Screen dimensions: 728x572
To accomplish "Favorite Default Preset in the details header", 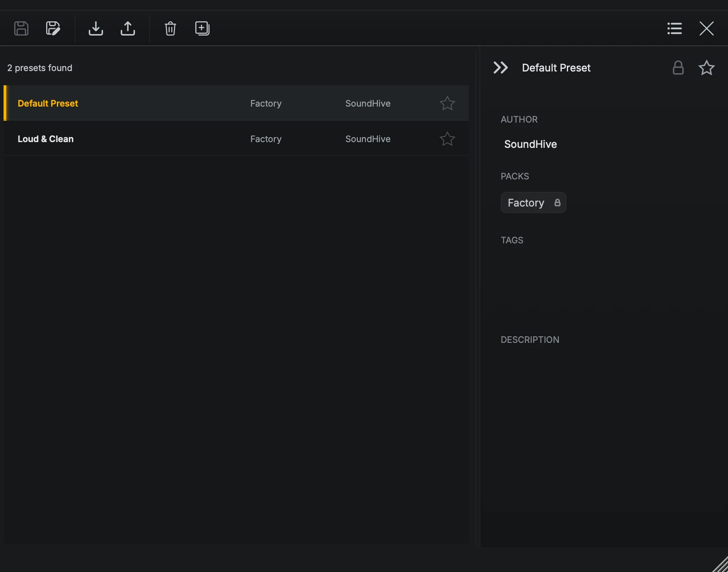I will 707,68.
